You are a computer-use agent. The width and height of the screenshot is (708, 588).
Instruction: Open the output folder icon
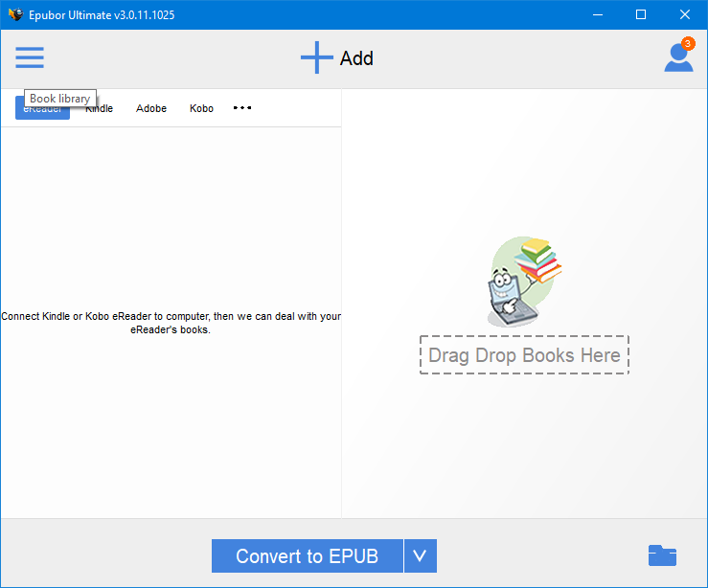click(662, 555)
